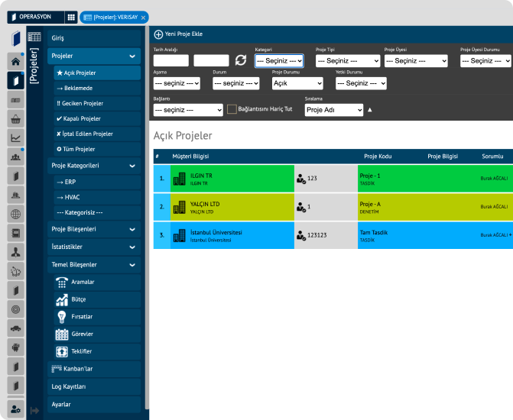Screen dimensions: 513x420
Task: Collapse the Projeler menu section
Action: pos(94,56)
